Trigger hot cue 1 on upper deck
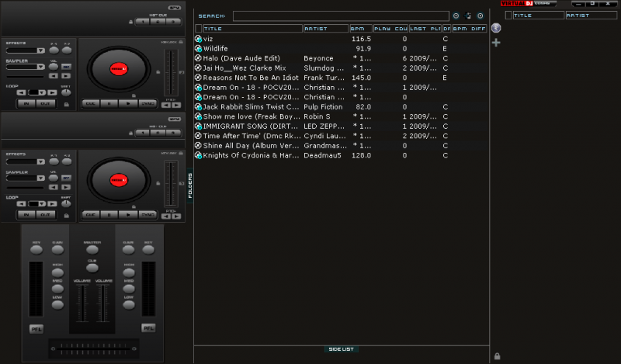This screenshot has height=364, width=621. [x=143, y=22]
